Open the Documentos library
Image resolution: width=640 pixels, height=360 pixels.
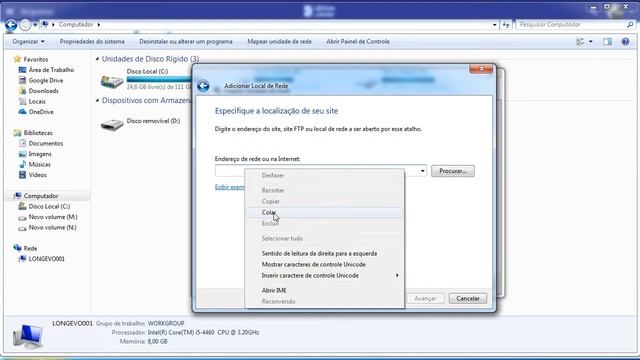46,144
